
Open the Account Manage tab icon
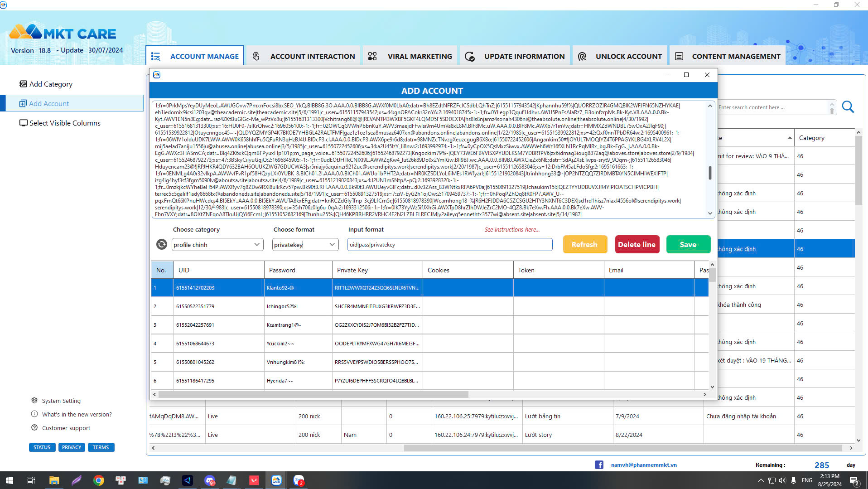point(155,57)
